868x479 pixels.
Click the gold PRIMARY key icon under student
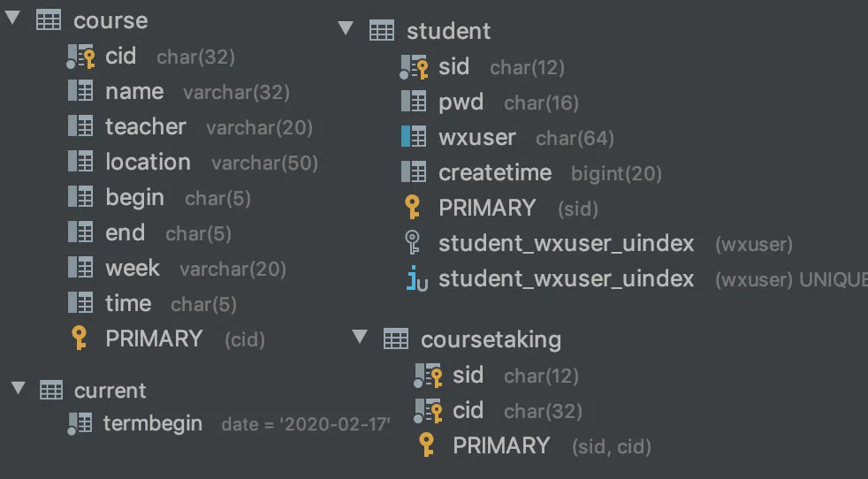(412, 207)
